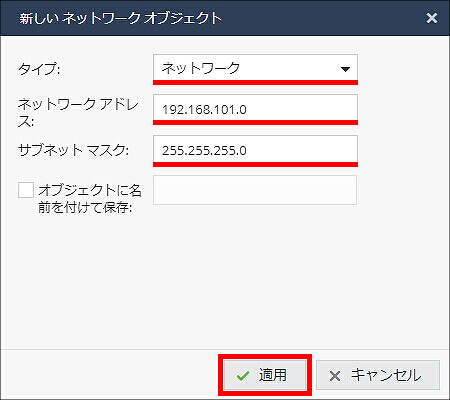Image resolution: width=450 pixels, height=400 pixels.
Task: Click the footer strip left of 適用
Action: pyautogui.click(x=110, y=375)
